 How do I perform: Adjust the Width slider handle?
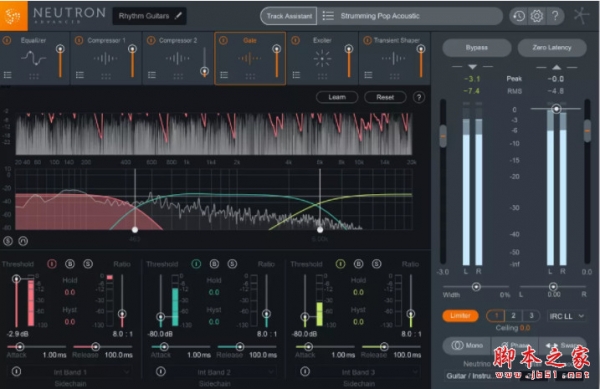[x=476, y=286]
